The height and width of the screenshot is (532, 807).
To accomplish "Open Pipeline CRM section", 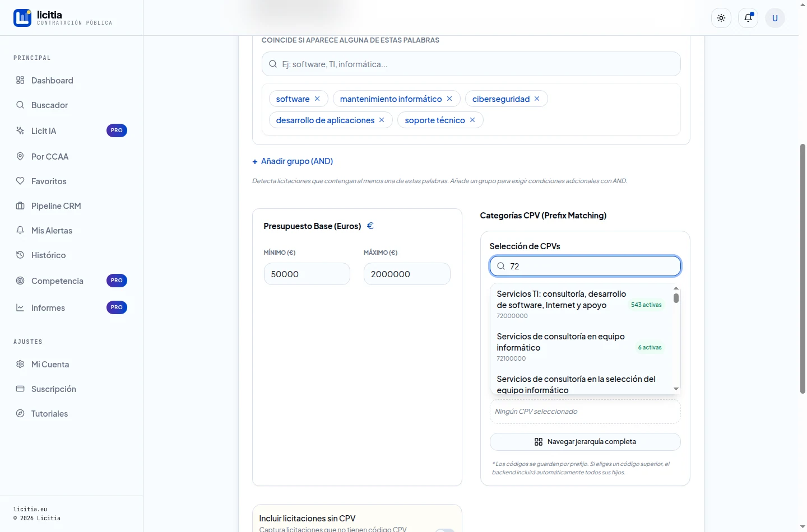I will [x=71, y=206].
